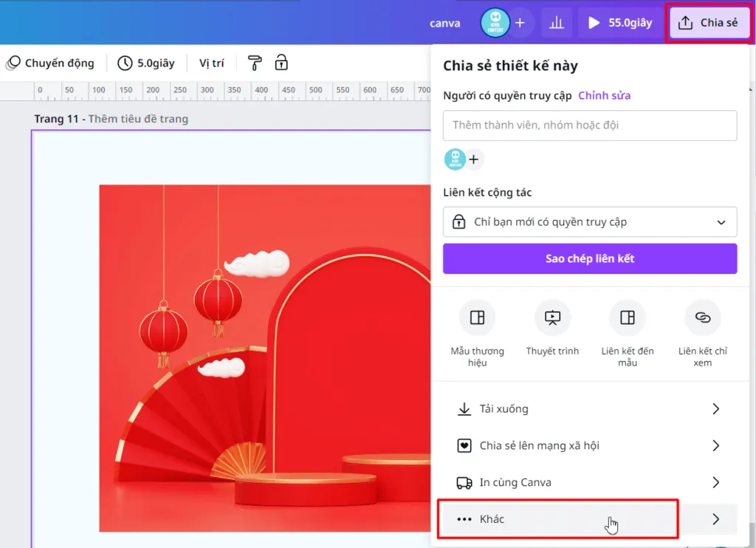
Task: Click the download arrow icon beside Tải xuống
Action: 464,409
